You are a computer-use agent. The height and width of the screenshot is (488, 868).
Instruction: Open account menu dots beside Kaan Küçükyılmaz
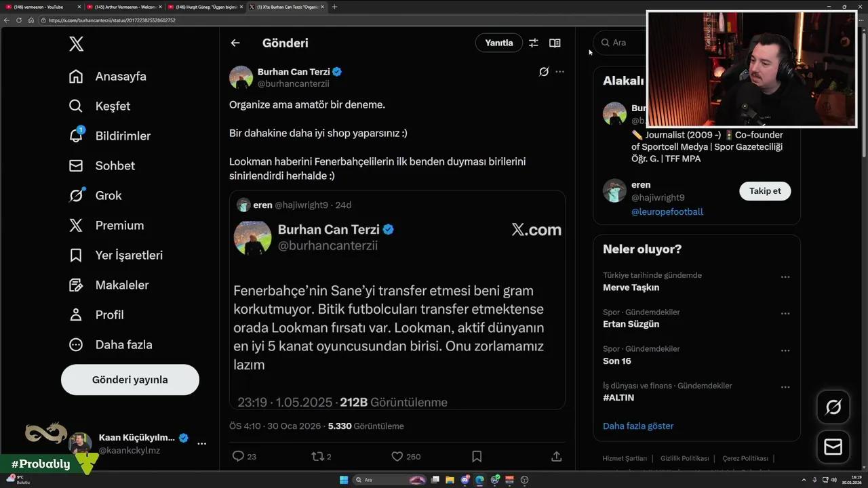pyautogui.click(x=201, y=443)
